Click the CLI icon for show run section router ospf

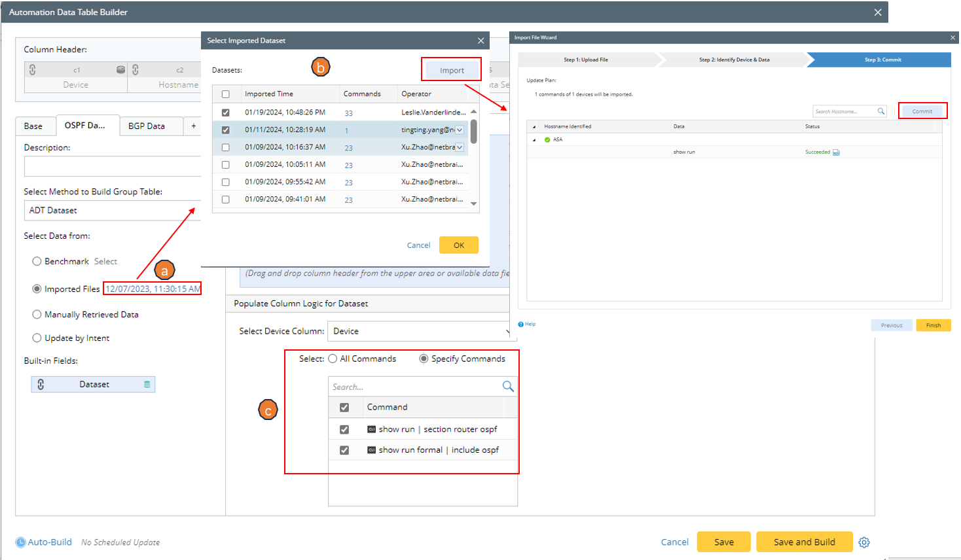pyautogui.click(x=371, y=429)
